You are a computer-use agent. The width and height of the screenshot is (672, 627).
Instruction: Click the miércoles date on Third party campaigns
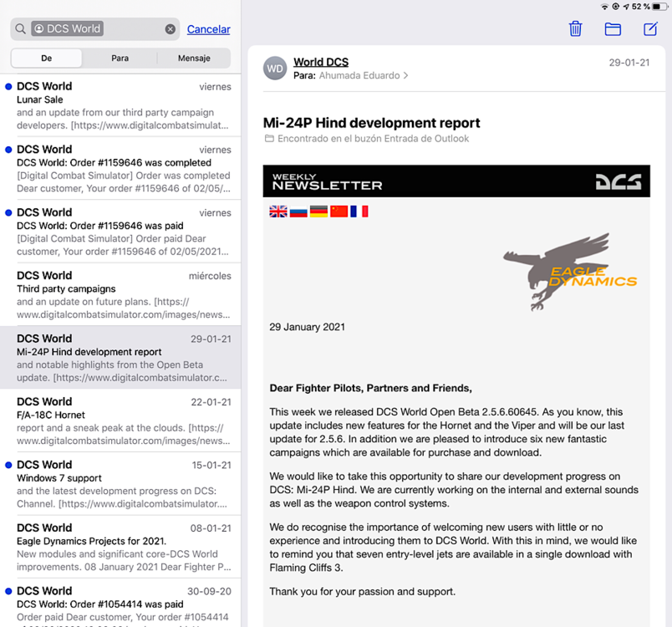pos(210,276)
